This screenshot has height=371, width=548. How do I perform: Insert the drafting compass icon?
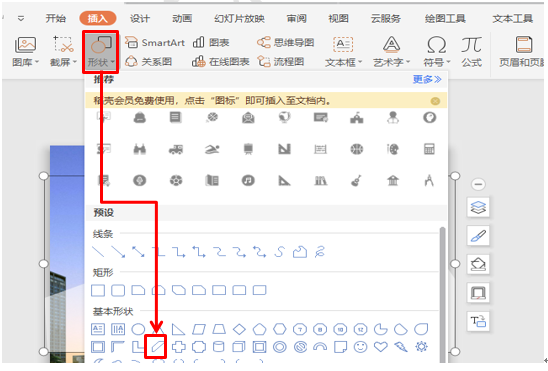coord(429,181)
